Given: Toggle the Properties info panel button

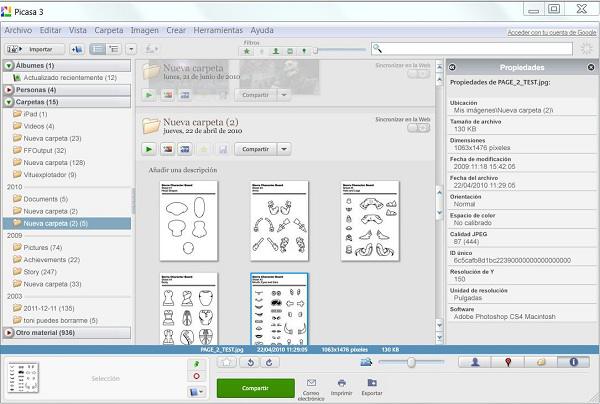Looking at the screenshot, I should [573, 362].
